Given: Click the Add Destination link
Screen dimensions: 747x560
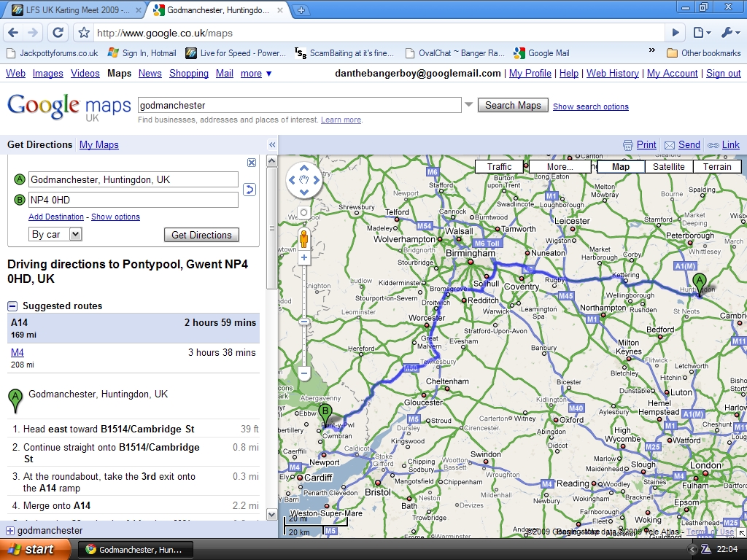Looking at the screenshot, I should [55, 217].
